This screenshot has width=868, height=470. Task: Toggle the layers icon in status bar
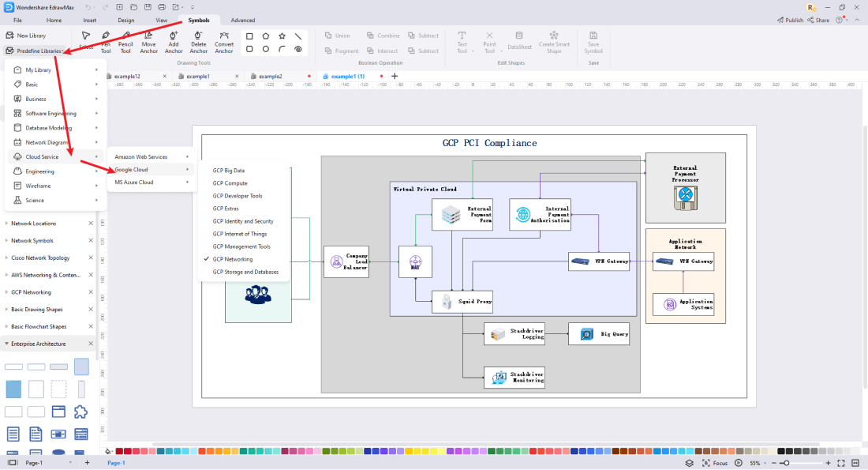point(689,463)
